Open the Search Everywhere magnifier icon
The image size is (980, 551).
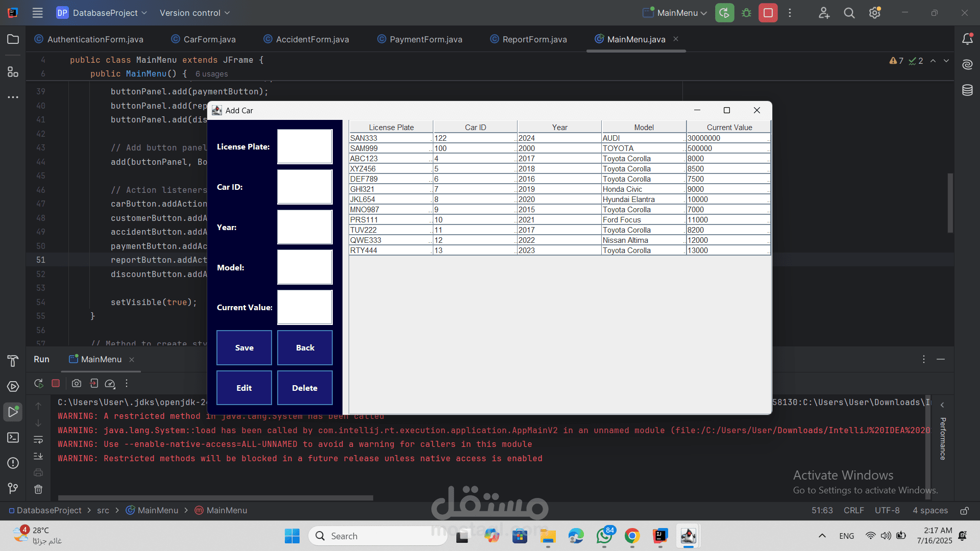point(849,13)
